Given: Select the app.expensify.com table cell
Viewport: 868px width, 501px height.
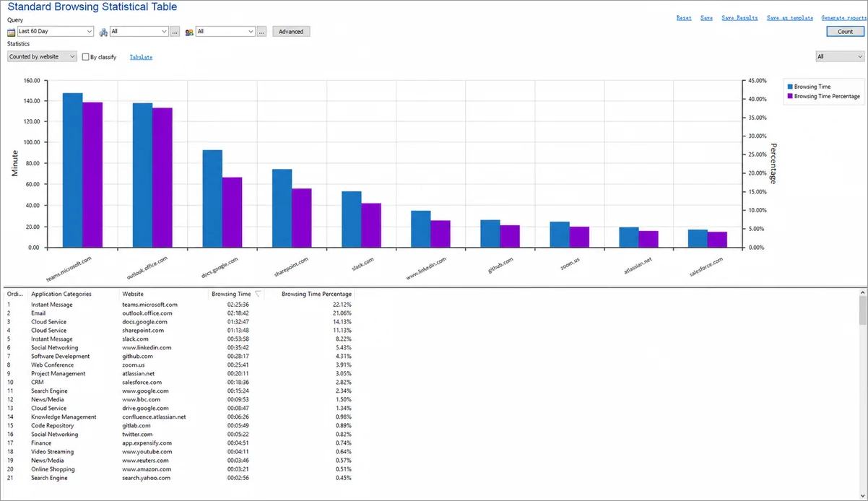Looking at the screenshot, I should (x=147, y=443).
